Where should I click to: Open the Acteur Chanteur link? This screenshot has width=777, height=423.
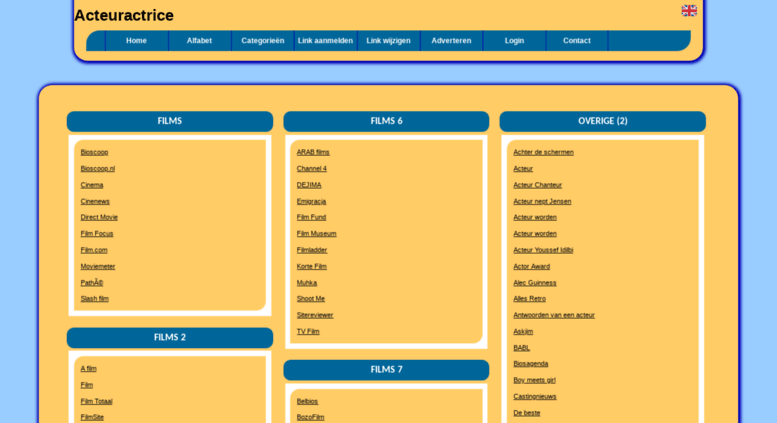[537, 185]
